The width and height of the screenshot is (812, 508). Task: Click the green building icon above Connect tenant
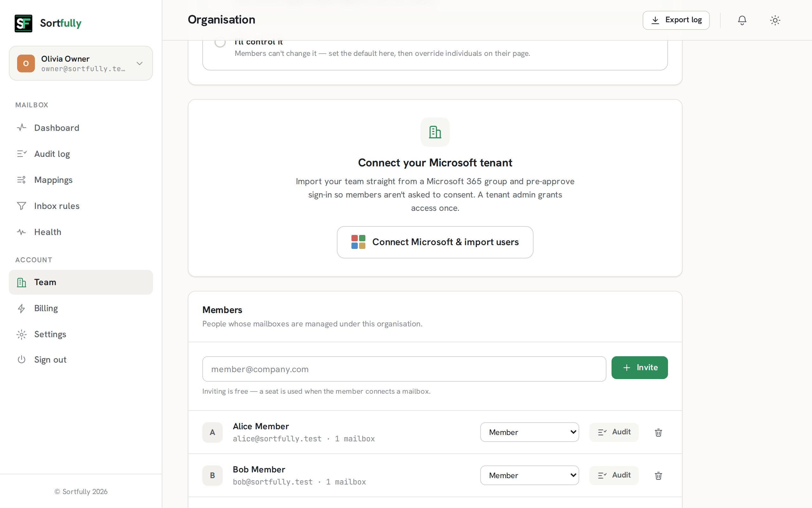435,132
